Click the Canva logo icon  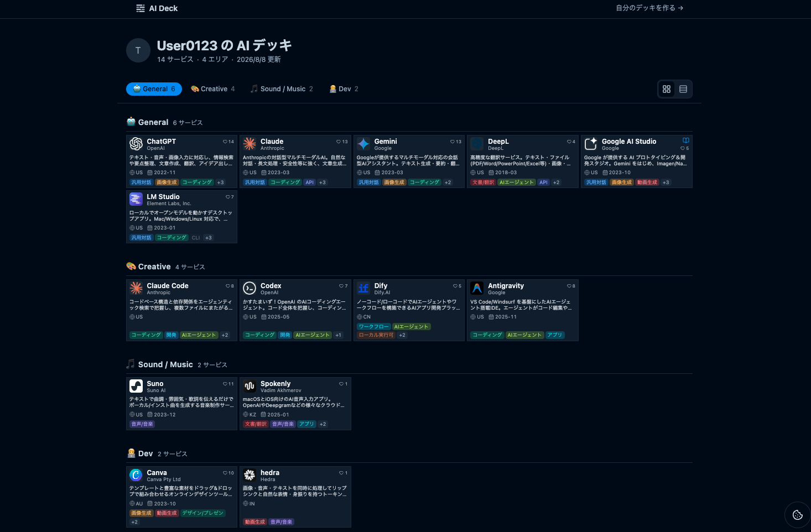click(x=136, y=475)
